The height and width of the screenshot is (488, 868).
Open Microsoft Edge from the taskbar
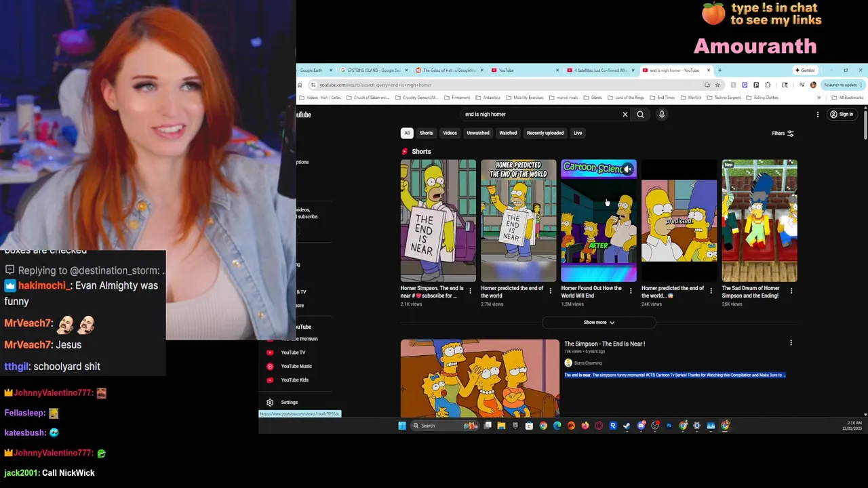tap(557, 426)
